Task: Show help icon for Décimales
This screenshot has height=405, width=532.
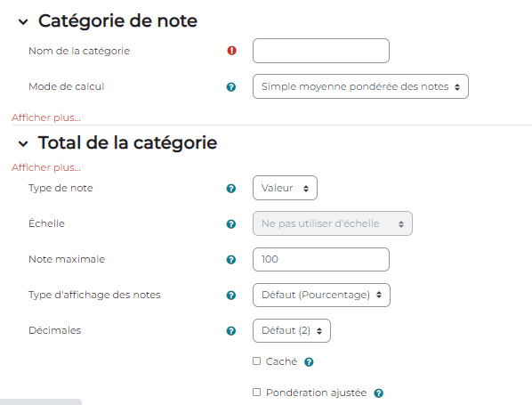Action: pos(231,331)
